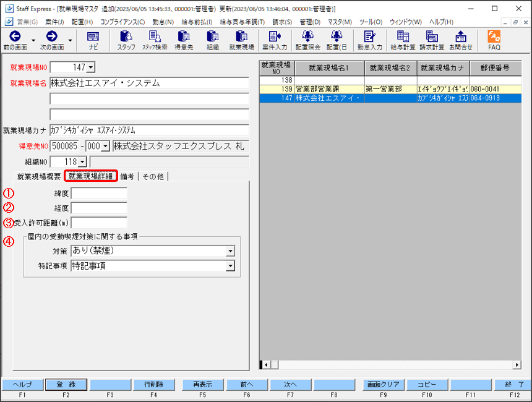This screenshot has height=402, width=532.
Task: Open the マスタ(M) menu
Action: pyautogui.click(x=340, y=22)
